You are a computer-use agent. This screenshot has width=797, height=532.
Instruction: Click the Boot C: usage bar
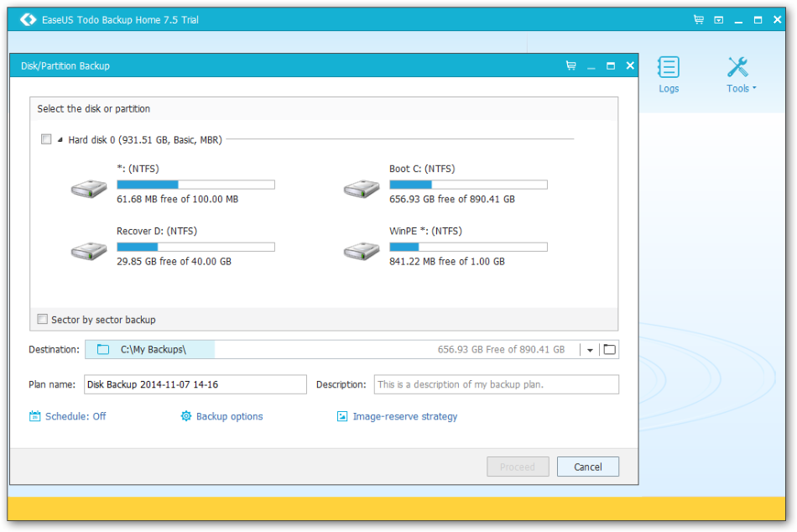tap(468, 184)
